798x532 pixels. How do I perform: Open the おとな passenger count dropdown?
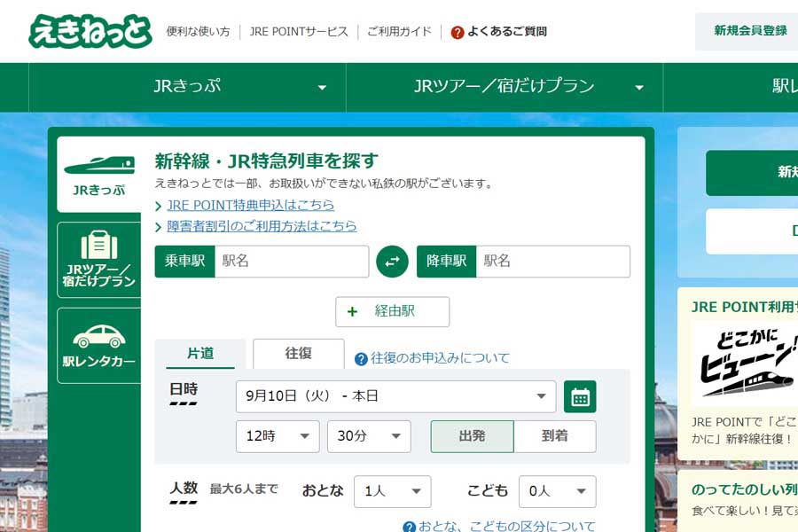pos(393,491)
